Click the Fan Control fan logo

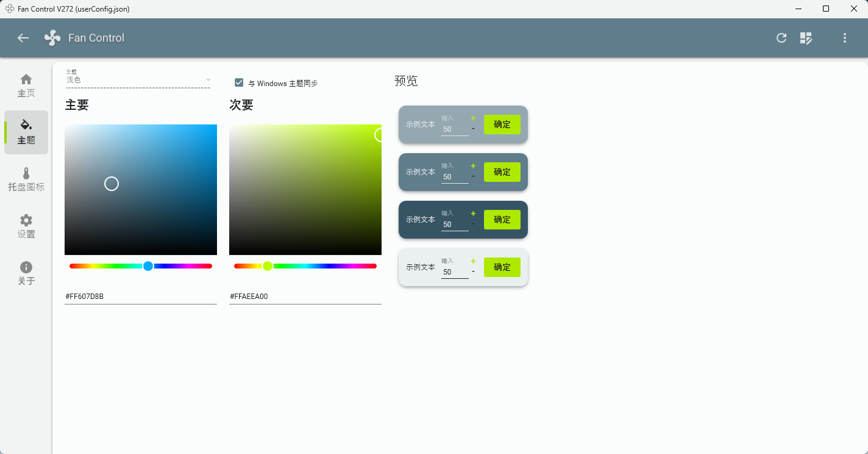point(52,38)
